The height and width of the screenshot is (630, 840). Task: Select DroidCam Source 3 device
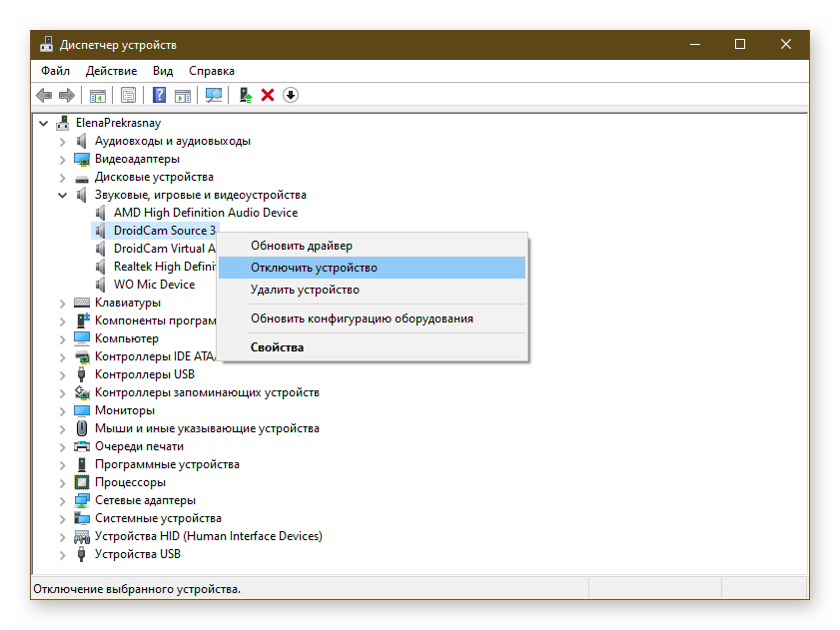pyautogui.click(x=164, y=231)
